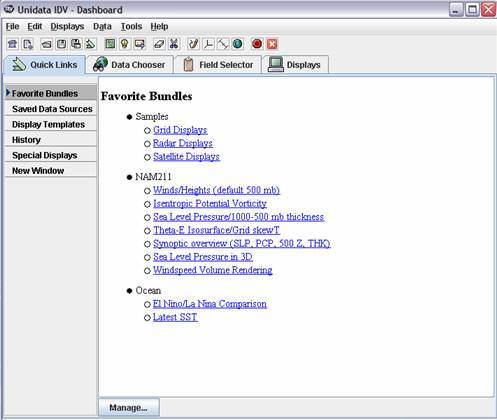Open the Tools menu
This screenshot has height=420, width=497.
(x=131, y=26)
